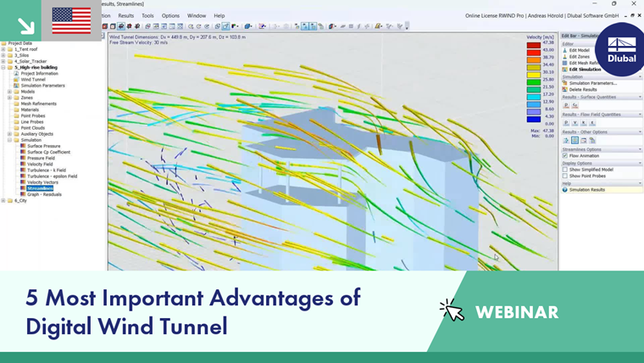Show Surface Pressure results

click(43, 146)
